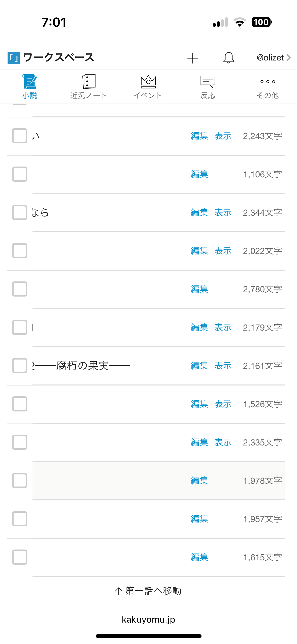Jump via 第一話へ移動 link
This screenshot has width=297, height=644.
[148, 591]
